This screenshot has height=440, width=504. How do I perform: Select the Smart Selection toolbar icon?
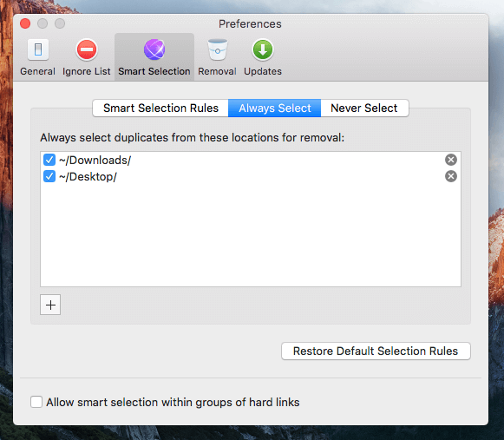154,57
